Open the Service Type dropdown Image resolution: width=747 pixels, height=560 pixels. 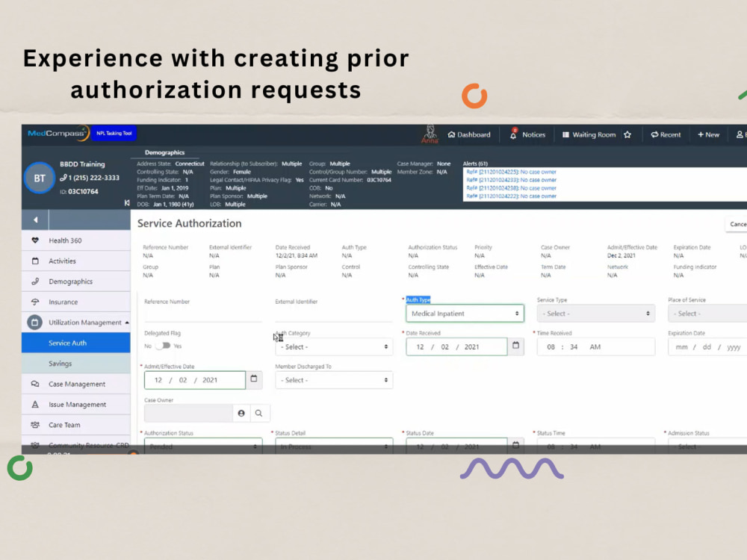[596, 314]
